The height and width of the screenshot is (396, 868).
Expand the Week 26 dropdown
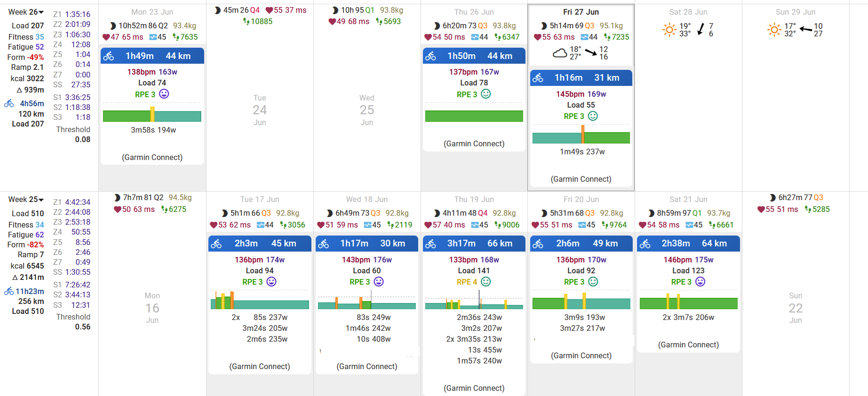click(41, 12)
